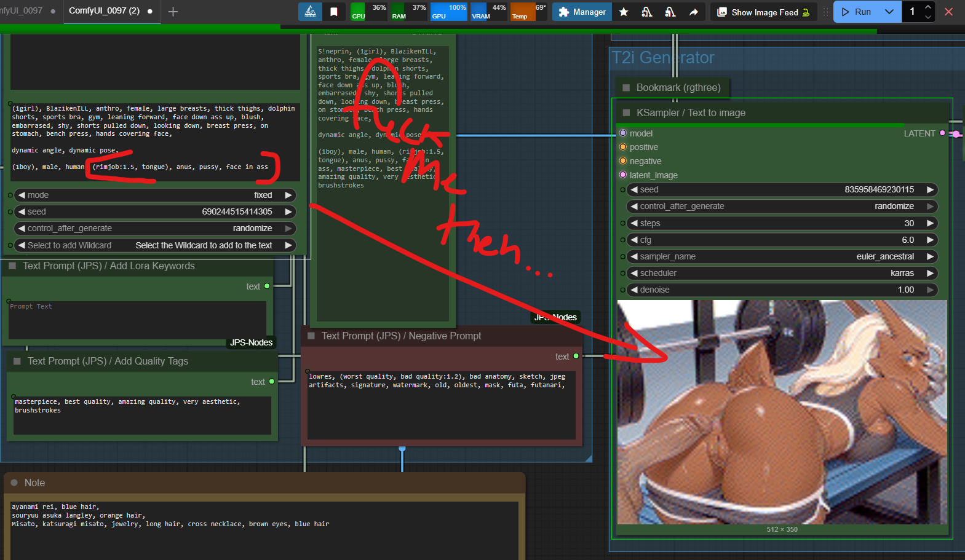Collapse the Note node

[x=14, y=483]
